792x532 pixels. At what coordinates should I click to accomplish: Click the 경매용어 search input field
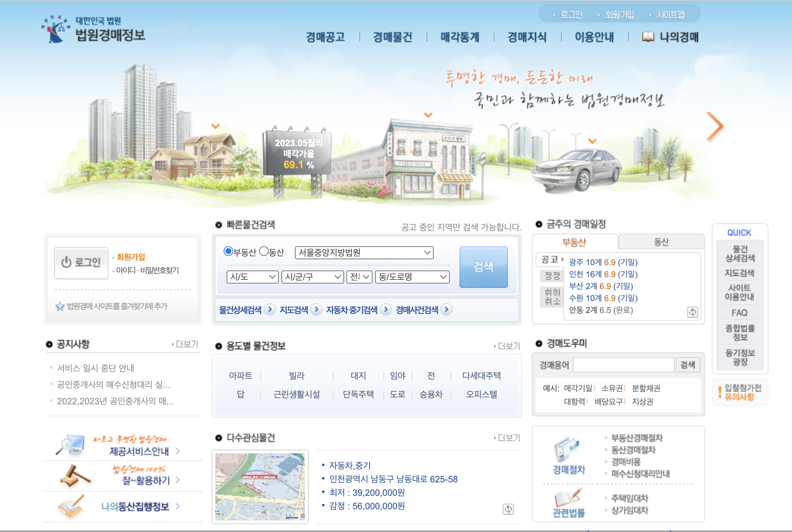pos(623,365)
